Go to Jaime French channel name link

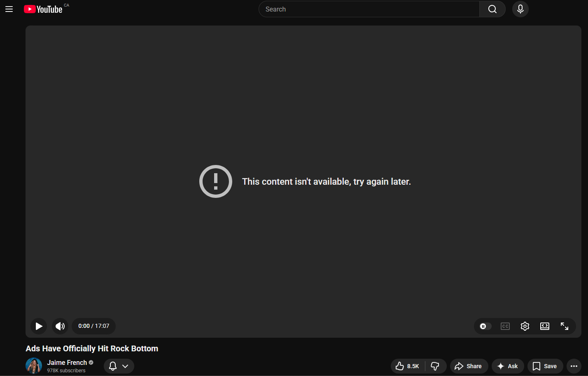pos(67,362)
